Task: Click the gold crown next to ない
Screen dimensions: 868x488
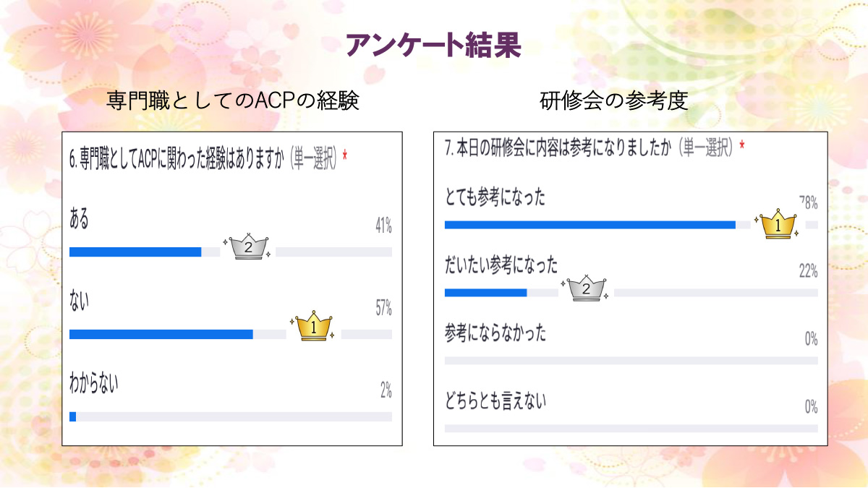Action: (x=313, y=327)
